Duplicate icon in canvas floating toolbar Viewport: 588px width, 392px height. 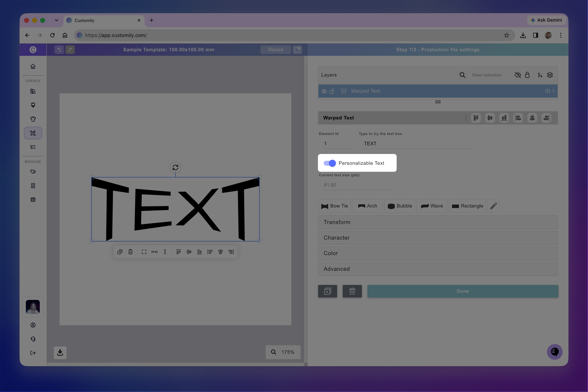click(120, 252)
